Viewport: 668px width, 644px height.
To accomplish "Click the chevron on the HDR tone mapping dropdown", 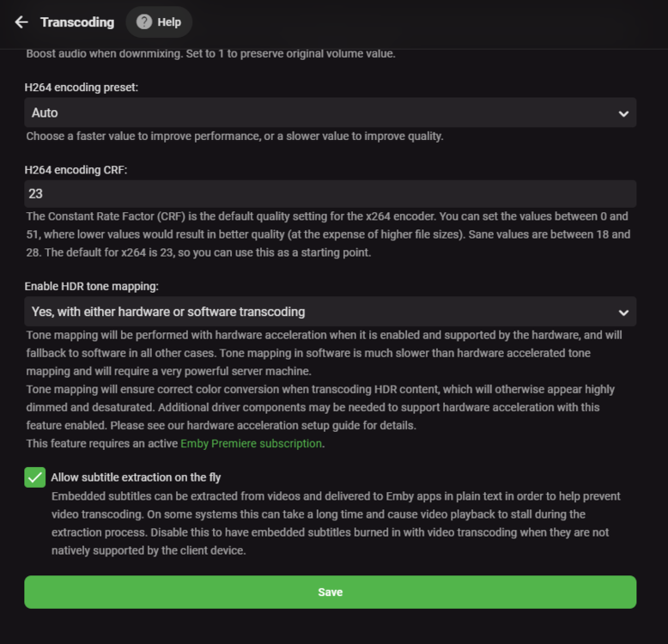I will [x=623, y=313].
